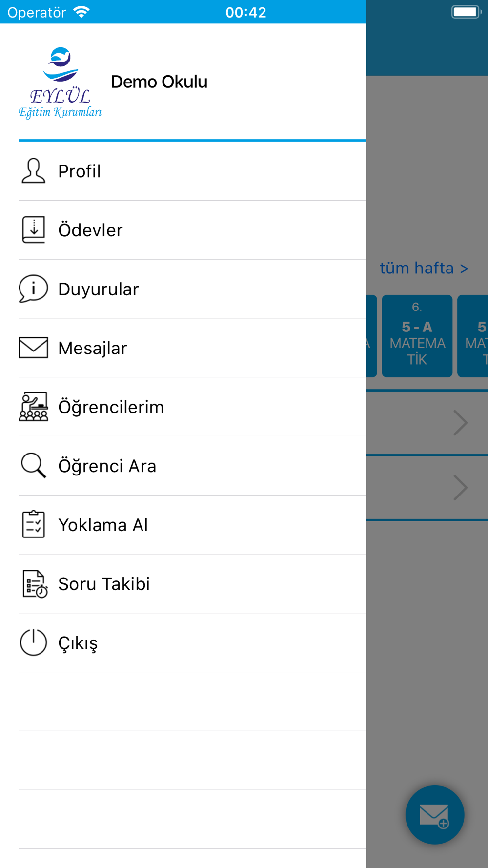Screen dimensions: 488x868
Task: Open the Ödevler download-book icon
Action: (33, 229)
